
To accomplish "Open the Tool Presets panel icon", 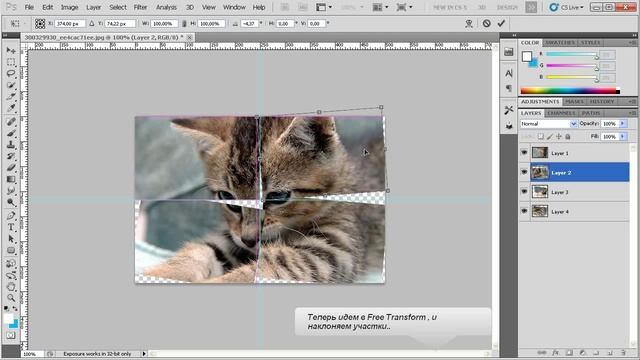I will 509,110.
